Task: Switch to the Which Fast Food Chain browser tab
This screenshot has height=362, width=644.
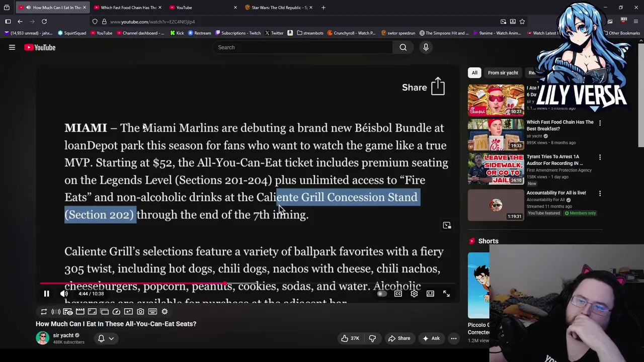Action: pos(128,8)
